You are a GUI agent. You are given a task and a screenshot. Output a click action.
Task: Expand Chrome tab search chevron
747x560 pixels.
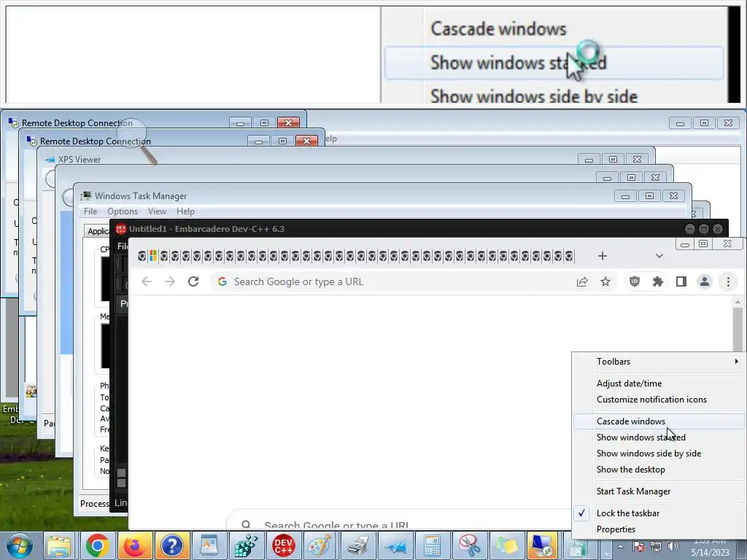659,256
